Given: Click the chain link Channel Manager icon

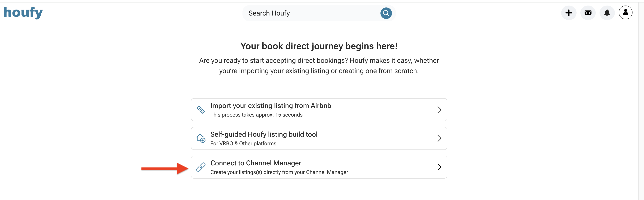Looking at the screenshot, I should tap(201, 167).
